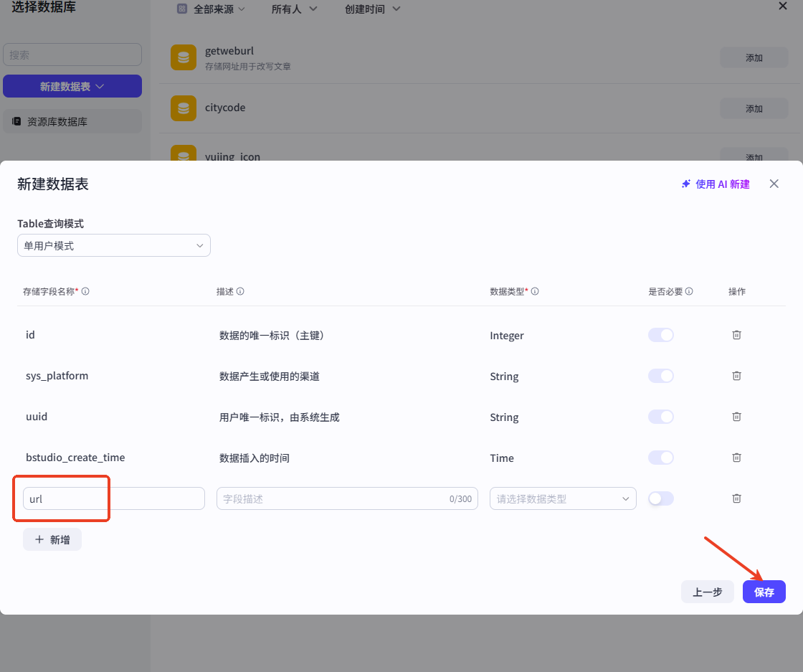Click the bstudio_create_time field name
803x672 pixels.
click(x=75, y=458)
